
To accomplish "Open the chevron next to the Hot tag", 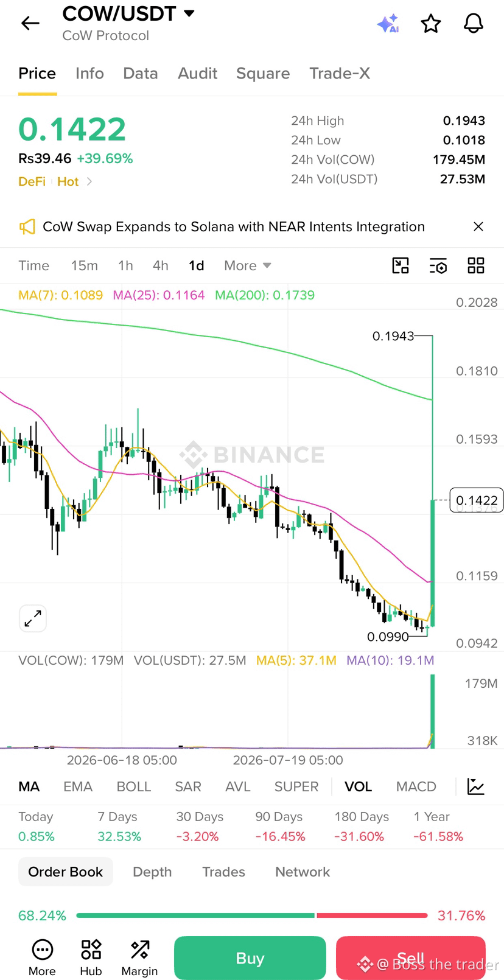I will [89, 181].
